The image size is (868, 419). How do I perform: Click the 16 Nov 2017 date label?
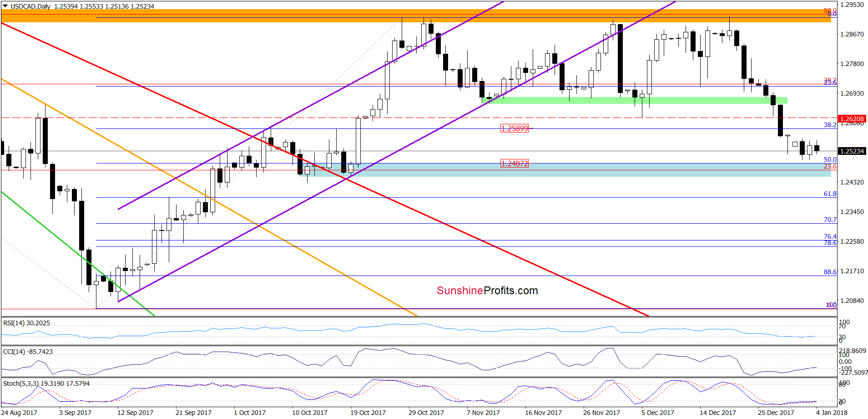(543, 413)
